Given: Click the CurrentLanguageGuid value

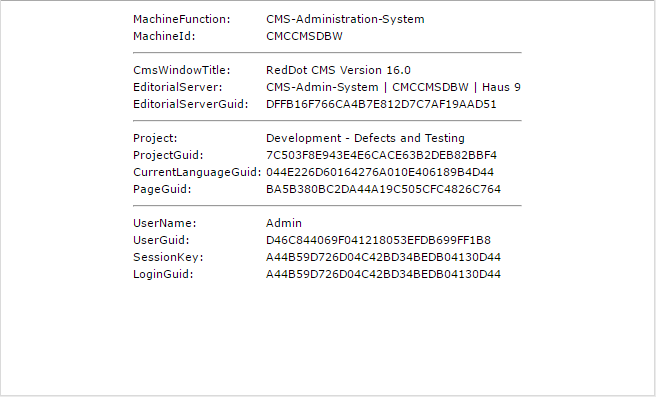Looking at the screenshot, I should [x=380, y=172].
